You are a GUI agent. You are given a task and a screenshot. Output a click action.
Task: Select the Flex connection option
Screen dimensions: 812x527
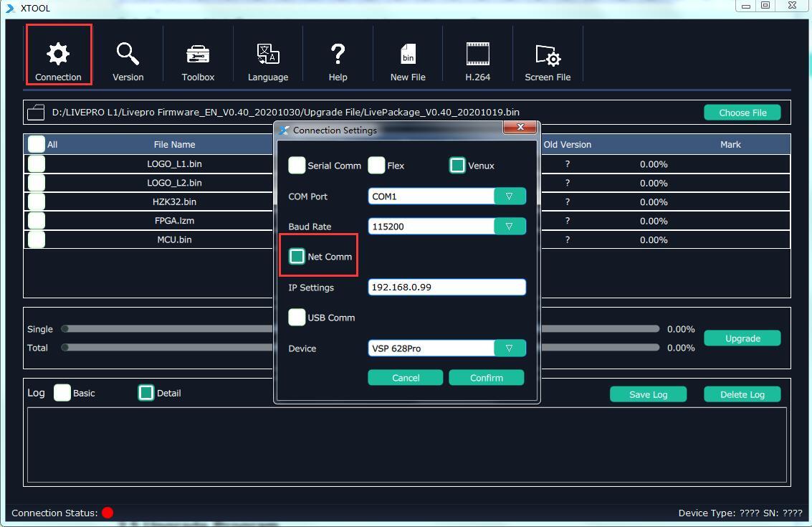pos(376,165)
